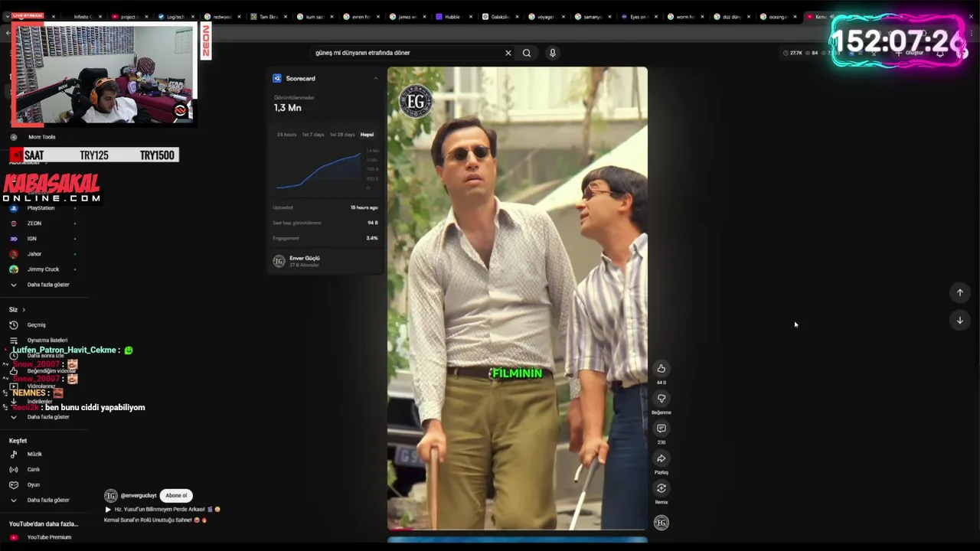The image size is (980, 551).
Task: Click the Scorecard IQ logo icon
Action: click(277, 78)
